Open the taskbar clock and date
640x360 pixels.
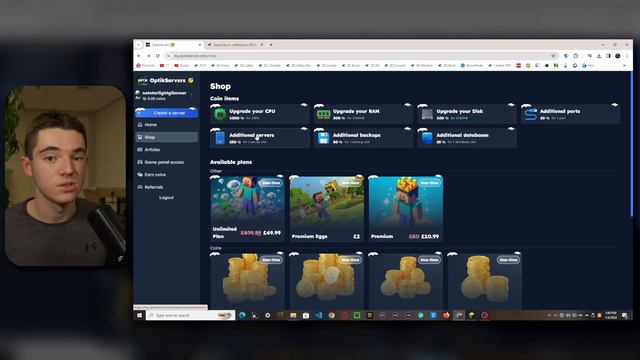[611, 315]
